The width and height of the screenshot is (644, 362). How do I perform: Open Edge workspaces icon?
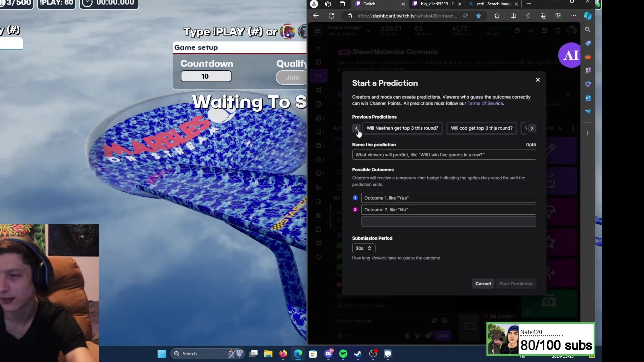(328, 4)
